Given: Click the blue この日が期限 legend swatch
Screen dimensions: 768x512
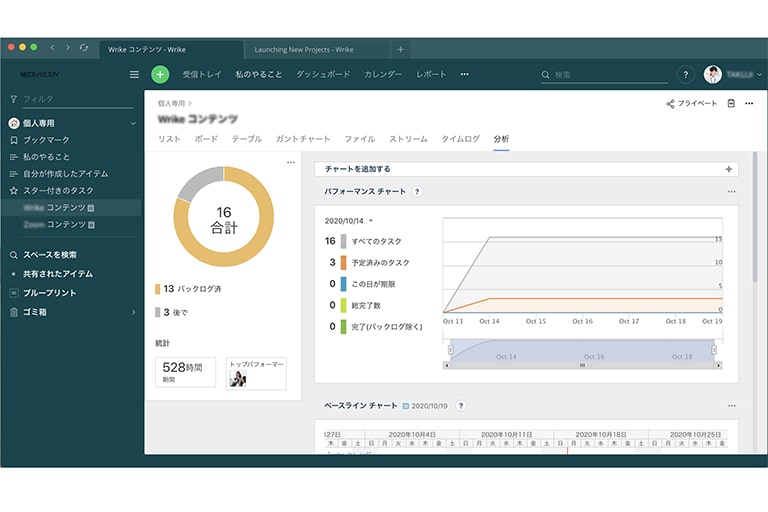Looking at the screenshot, I should [x=343, y=284].
